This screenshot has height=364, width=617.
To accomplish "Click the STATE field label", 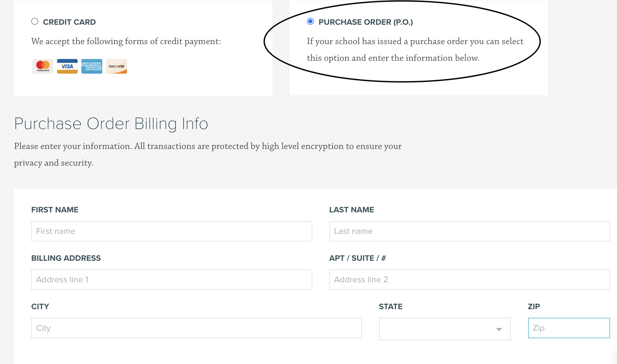I will (391, 306).
